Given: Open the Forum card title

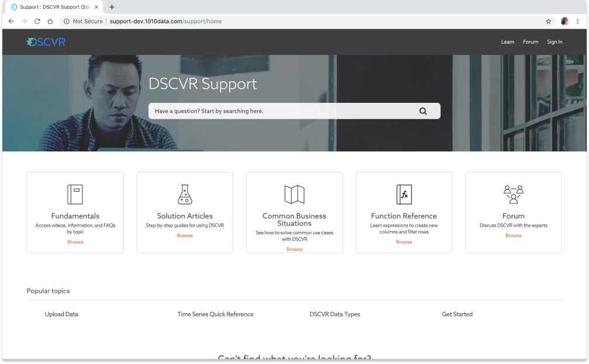Looking at the screenshot, I should pos(514,216).
